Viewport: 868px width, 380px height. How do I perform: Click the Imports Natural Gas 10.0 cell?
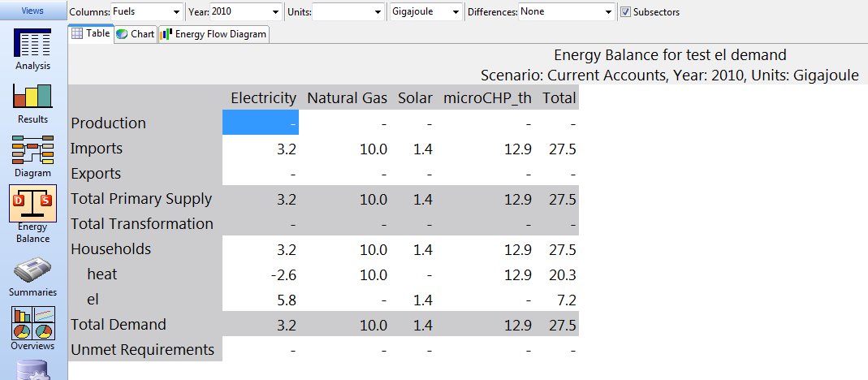(345, 149)
